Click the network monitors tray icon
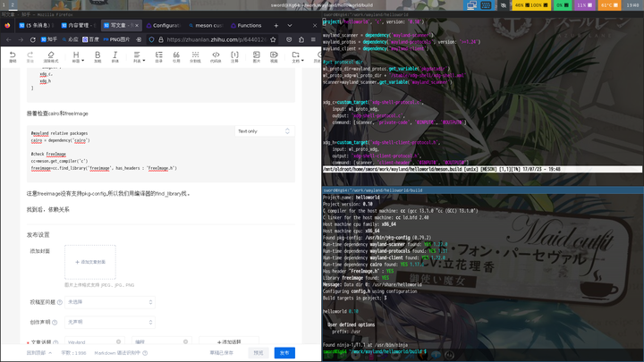Viewport: 644px width, 362px height. tap(471, 5)
